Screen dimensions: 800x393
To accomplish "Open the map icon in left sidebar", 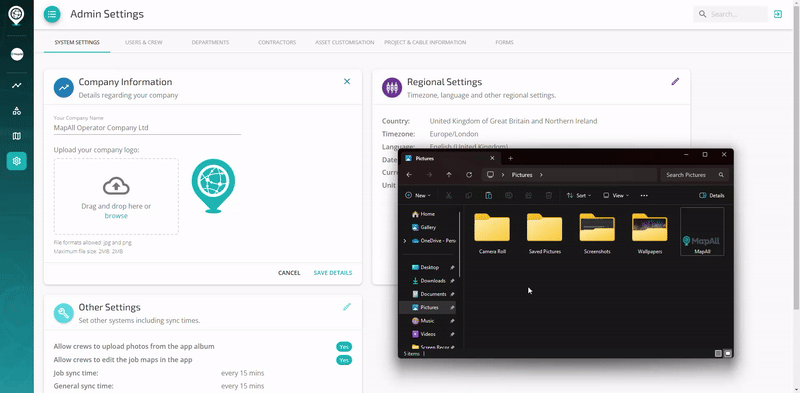I will click(17, 136).
